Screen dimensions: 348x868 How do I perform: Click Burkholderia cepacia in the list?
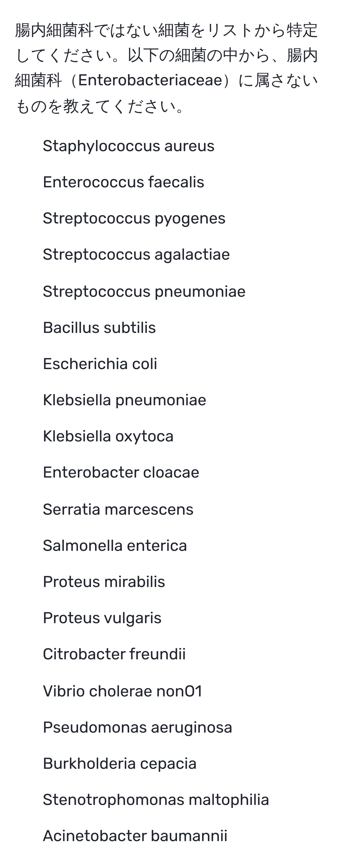coord(120,763)
